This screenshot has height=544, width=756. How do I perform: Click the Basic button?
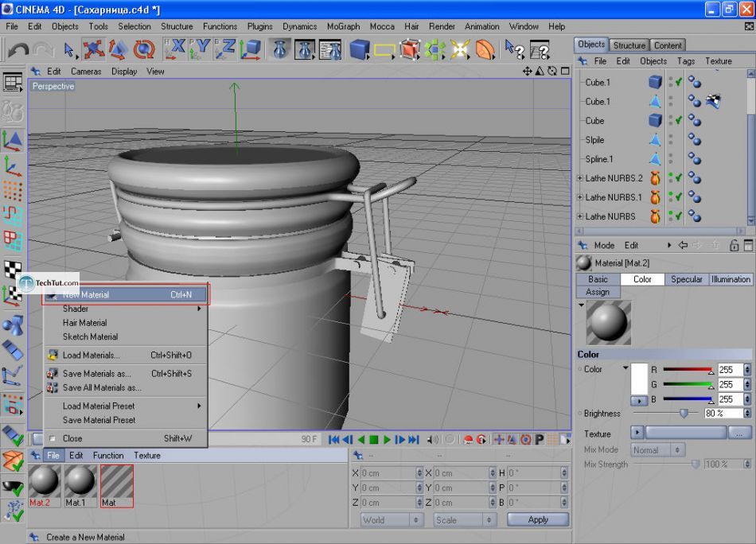(x=598, y=279)
